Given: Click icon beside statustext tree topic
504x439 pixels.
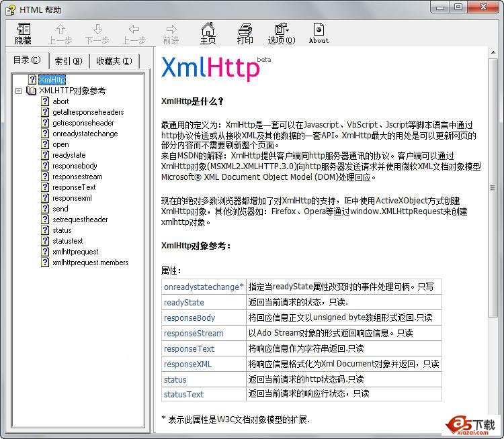Looking at the screenshot, I should (x=45, y=241).
